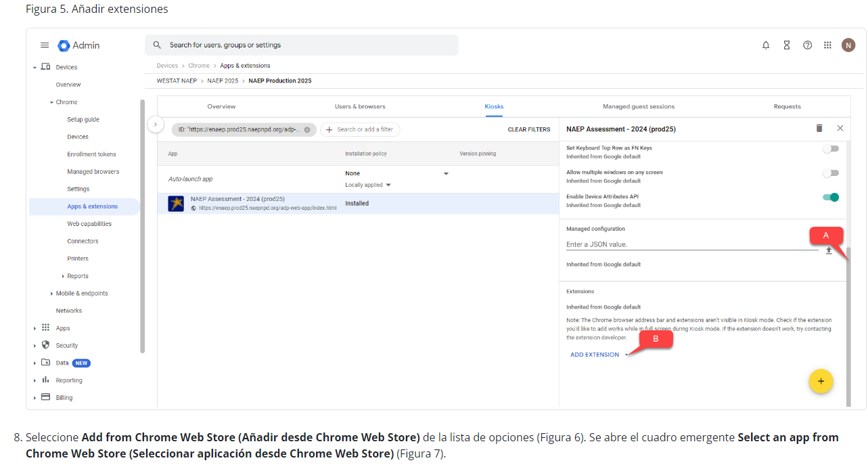Switch to Managed guest sessions tab
The height and width of the screenshot is (467, 868).
point(638,107)
